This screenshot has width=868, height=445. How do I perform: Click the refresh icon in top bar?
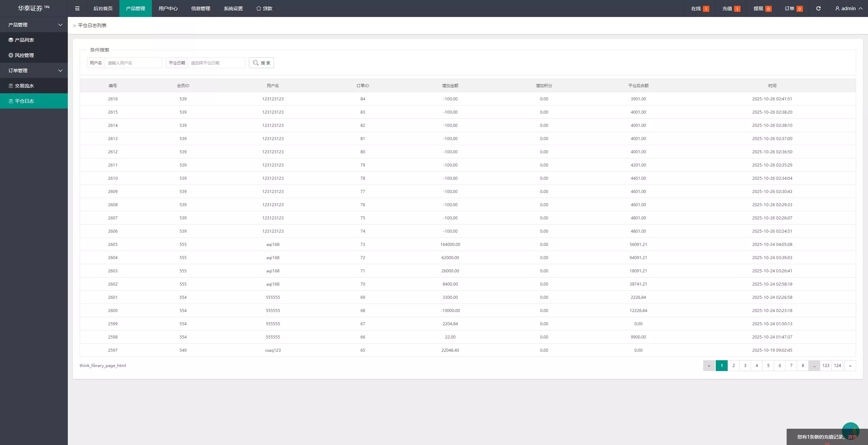[x=818, y=8]
